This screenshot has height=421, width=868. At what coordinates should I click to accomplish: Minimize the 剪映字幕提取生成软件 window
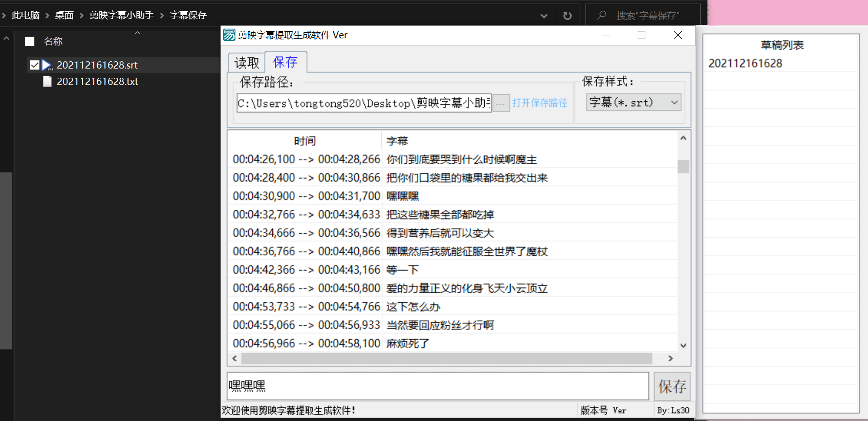pos(606,35)
